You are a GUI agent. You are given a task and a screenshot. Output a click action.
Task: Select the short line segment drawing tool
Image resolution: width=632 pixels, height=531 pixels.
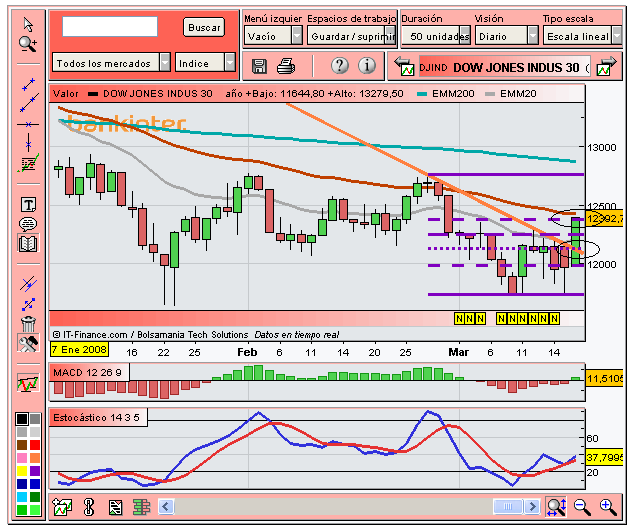(28, 85)
